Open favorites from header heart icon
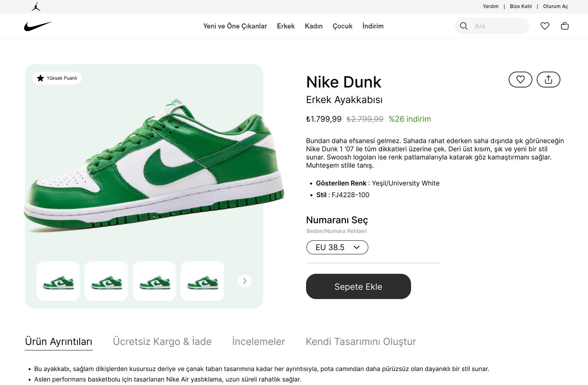Image resolution: width=588 pixels, height=385 pixels. (545, 26)
